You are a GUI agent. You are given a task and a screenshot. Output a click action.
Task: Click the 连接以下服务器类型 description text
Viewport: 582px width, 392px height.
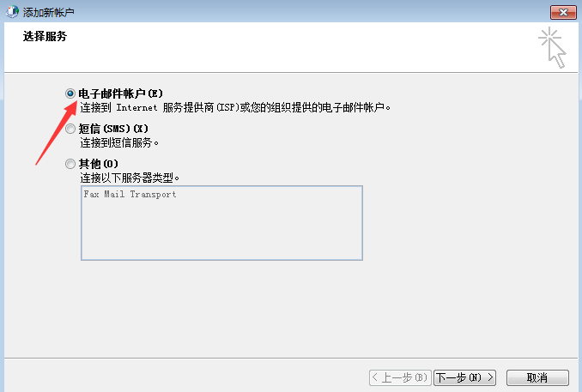pyautogui.click(x=130, y=178)
